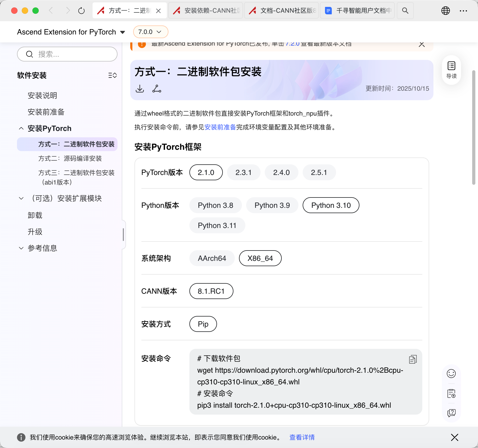This screenshot has width=478, height=448.
Task: Open 方式三：二进制软件包安装 (abi1版本)
Action: tap(76, 177)
